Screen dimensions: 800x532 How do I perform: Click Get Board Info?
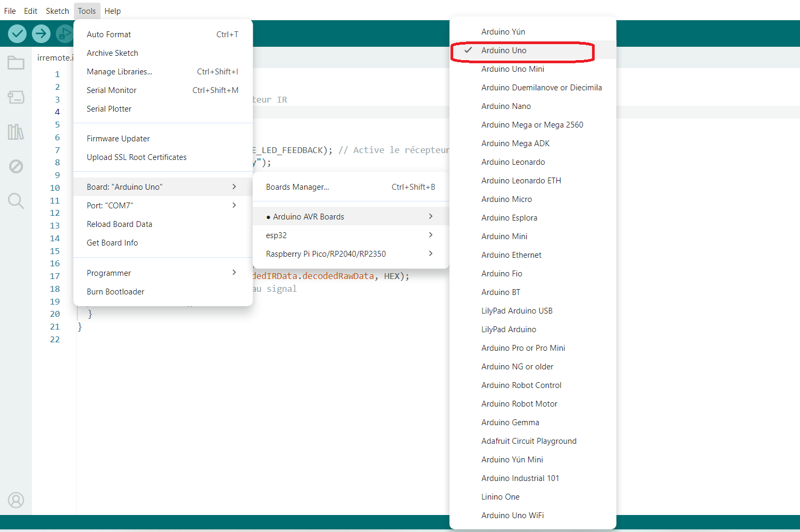[163, 243]
